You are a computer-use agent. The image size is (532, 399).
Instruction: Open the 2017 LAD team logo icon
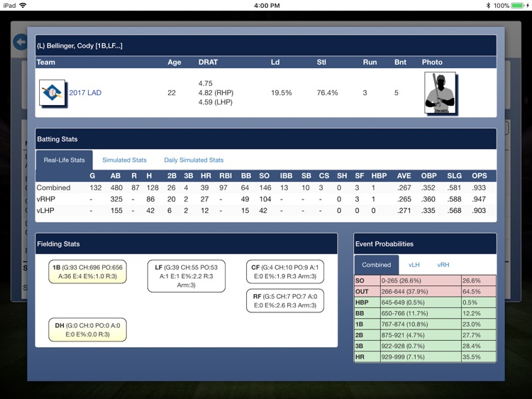(x=52, y=93)
